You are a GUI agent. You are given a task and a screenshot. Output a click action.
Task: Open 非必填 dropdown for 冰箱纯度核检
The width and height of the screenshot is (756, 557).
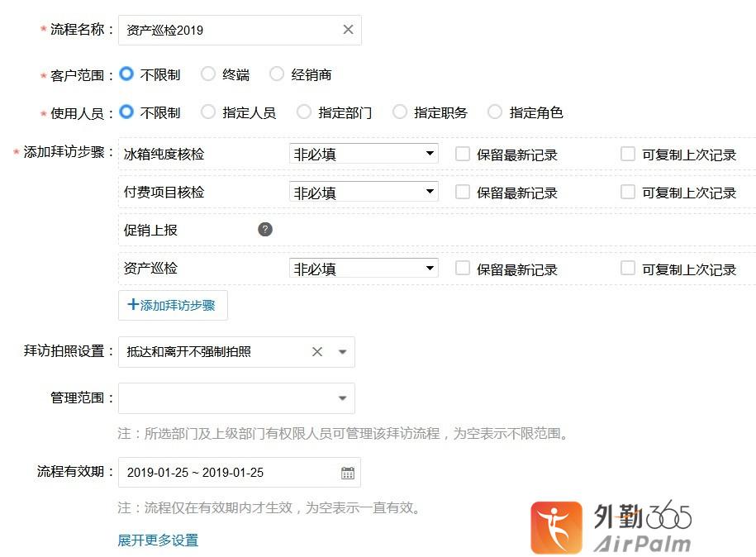[364, 154]
